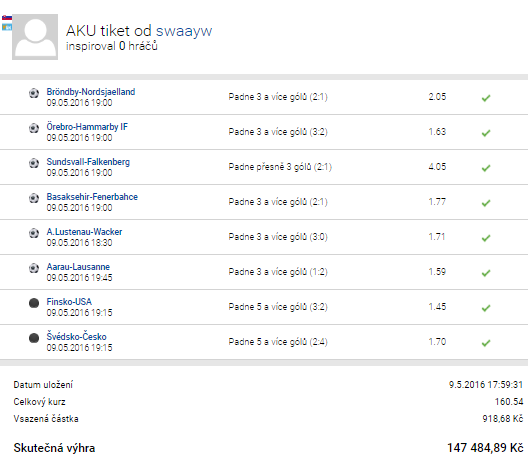The width and height of the screenshot is (528, 460).
Task: Open the Švédsko-Česko match link
Action: coord(76,336)
